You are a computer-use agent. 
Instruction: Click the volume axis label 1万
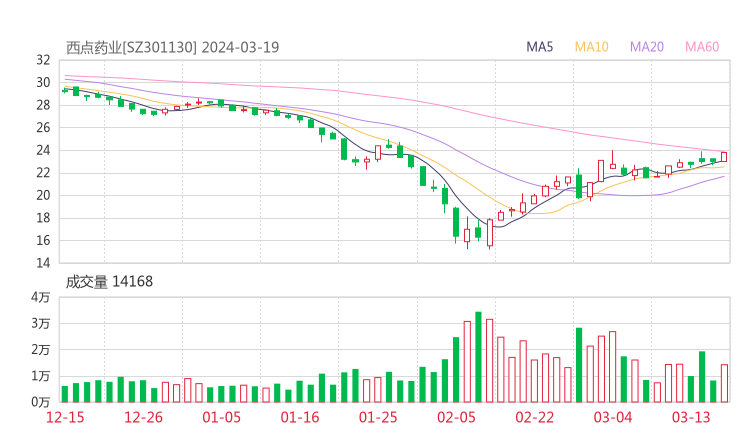click(x=41, y=376)
